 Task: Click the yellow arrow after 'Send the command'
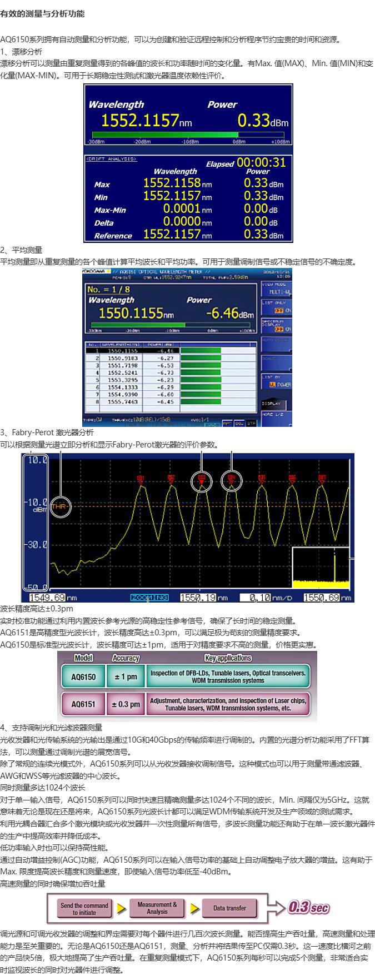(x=121, y=909)
